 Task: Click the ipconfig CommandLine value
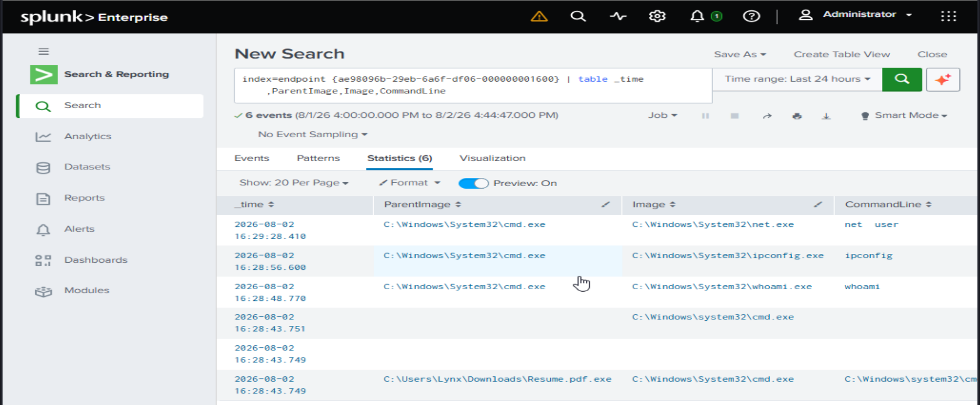(x=868, y=256)
